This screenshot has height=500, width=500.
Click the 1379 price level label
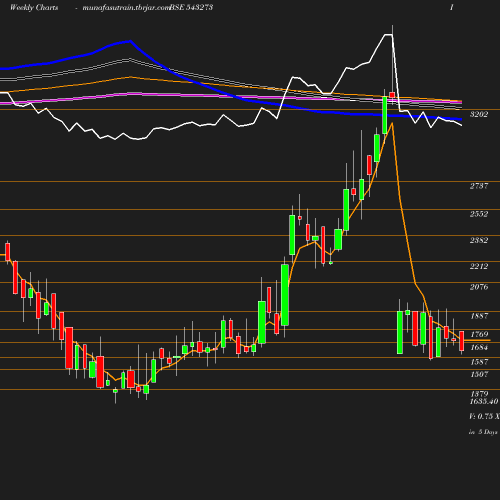click(x=479, y=394)
